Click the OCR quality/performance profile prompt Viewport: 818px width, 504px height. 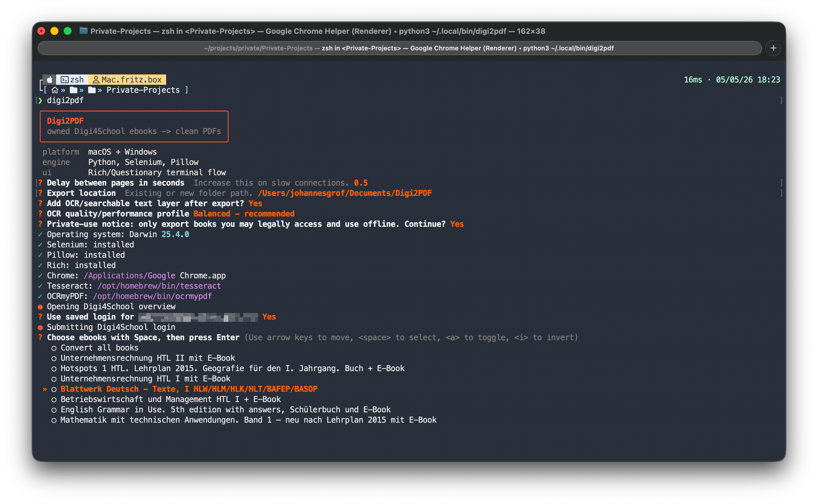tap(118, 214)
